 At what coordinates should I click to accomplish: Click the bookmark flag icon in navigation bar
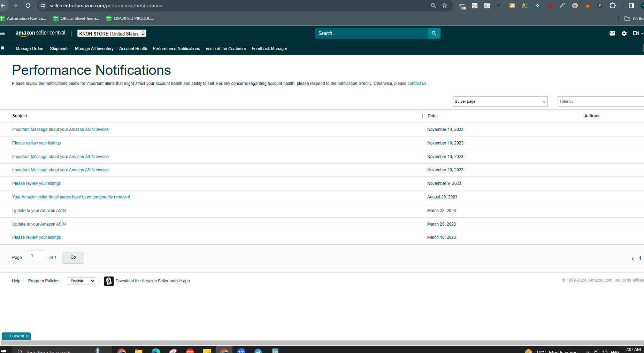[3, 48]
